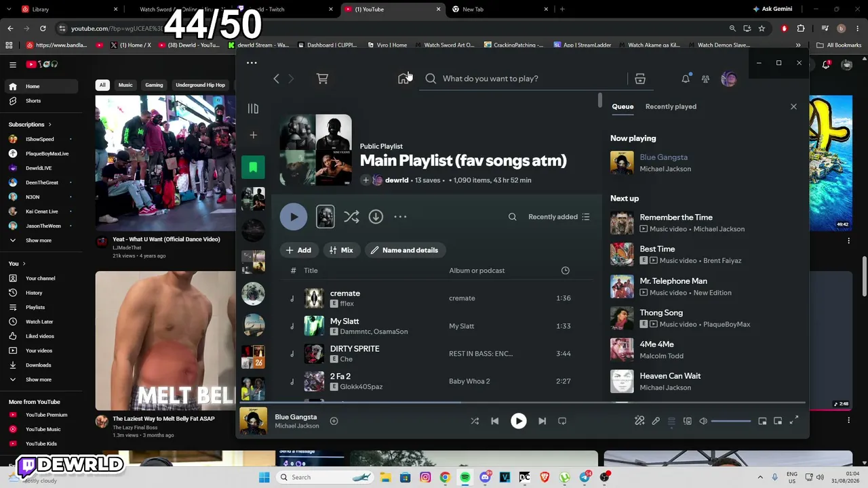Toggle the lyrics microphone in the player bar
This screenshot has height=488, width=868.
656,421
